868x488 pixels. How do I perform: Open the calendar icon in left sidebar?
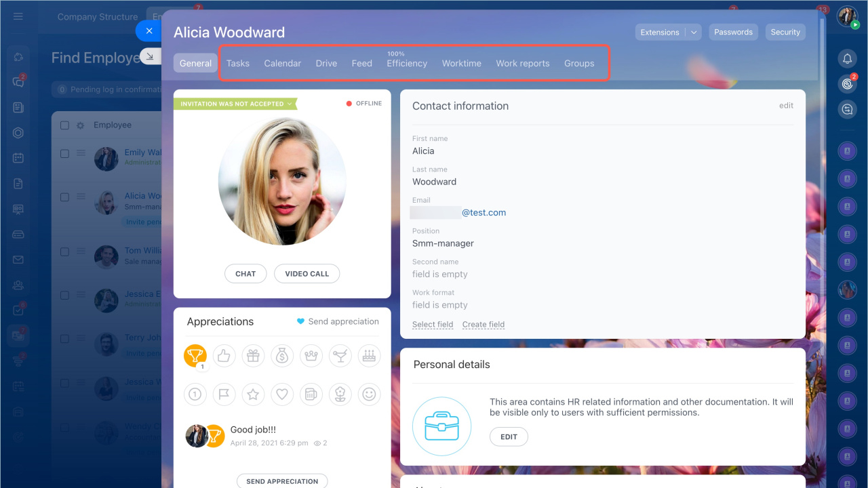18,158
